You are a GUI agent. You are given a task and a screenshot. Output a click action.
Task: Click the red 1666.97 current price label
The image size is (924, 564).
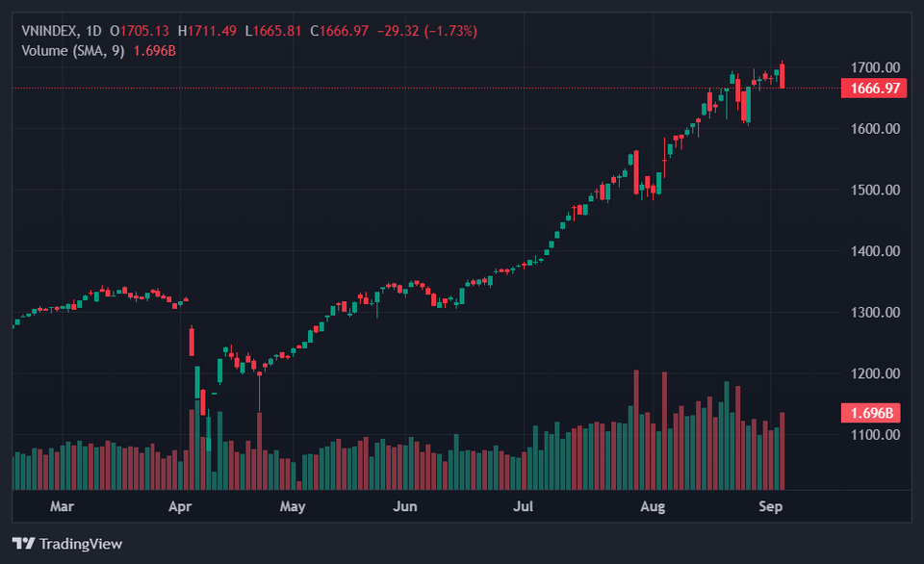[x=874, y=89]
